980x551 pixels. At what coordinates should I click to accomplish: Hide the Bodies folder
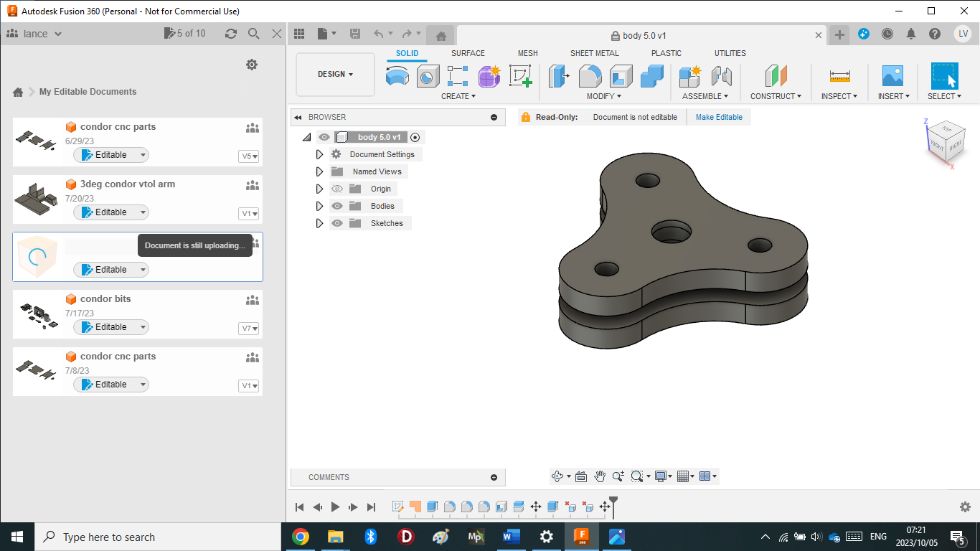point(337,206)
